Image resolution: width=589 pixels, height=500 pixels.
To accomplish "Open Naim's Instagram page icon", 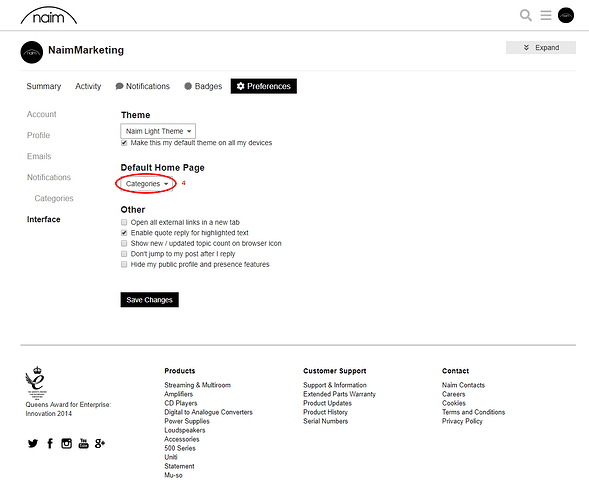I will pos(66,443).
